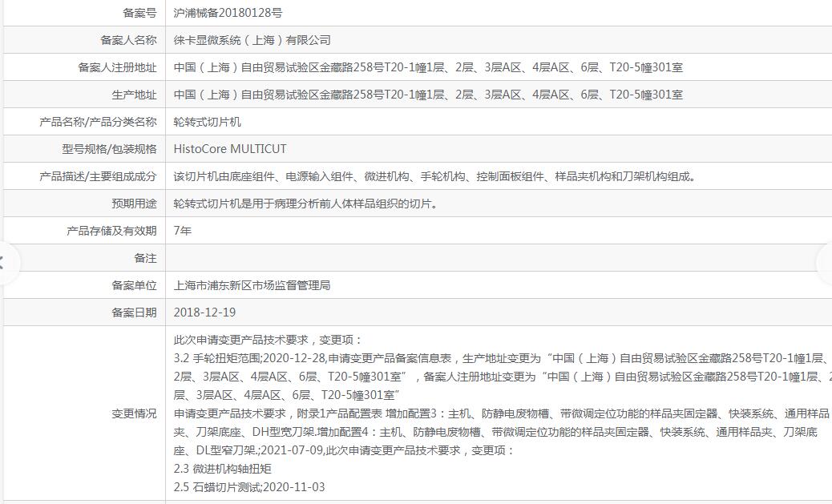Click the 产品描述/主要组成成分 label

coord(98,176)
